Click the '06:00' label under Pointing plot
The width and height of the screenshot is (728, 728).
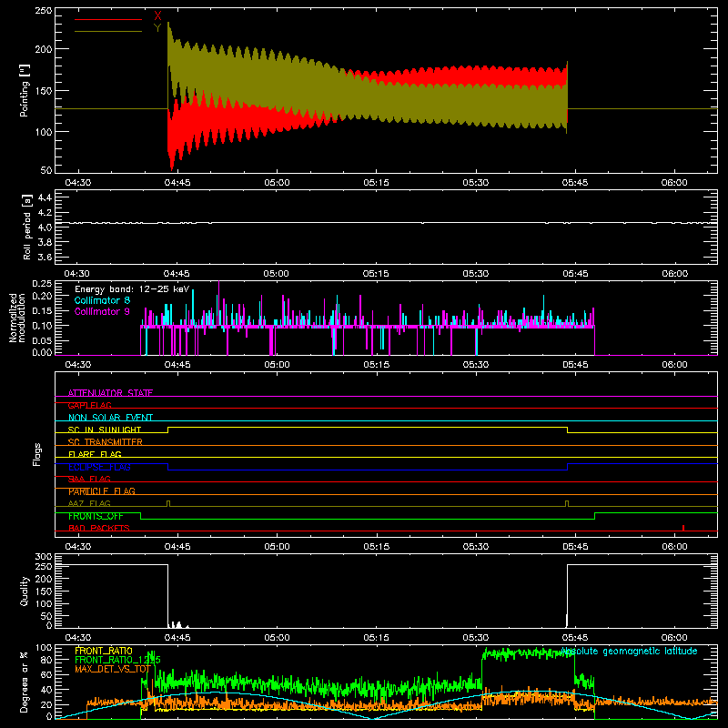tap(674, 183)
